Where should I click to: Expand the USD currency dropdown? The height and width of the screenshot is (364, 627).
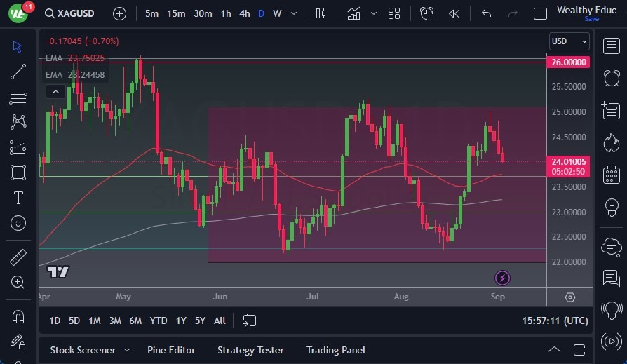coord(568,41)
